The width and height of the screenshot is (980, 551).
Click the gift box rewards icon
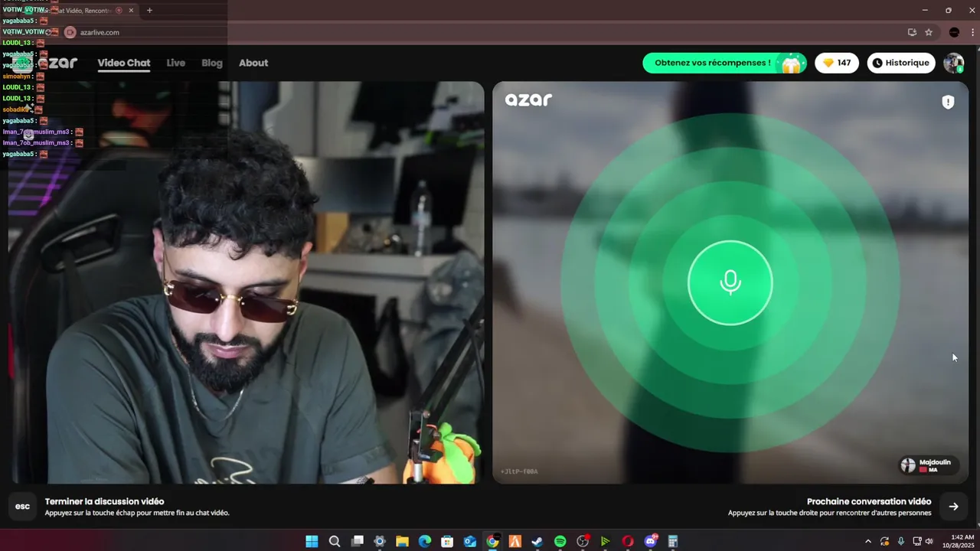[x=791, y=64]
